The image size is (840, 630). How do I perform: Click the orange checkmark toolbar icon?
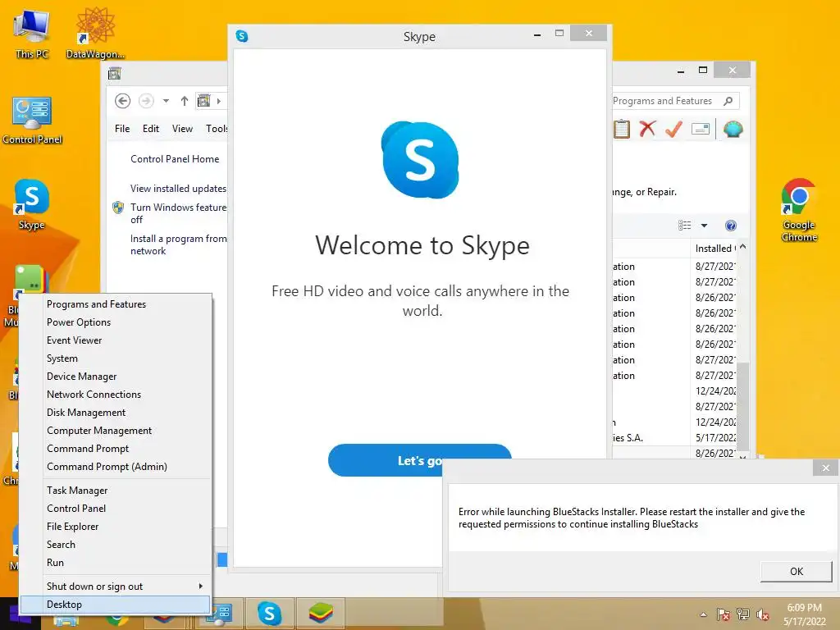point(673,129)
